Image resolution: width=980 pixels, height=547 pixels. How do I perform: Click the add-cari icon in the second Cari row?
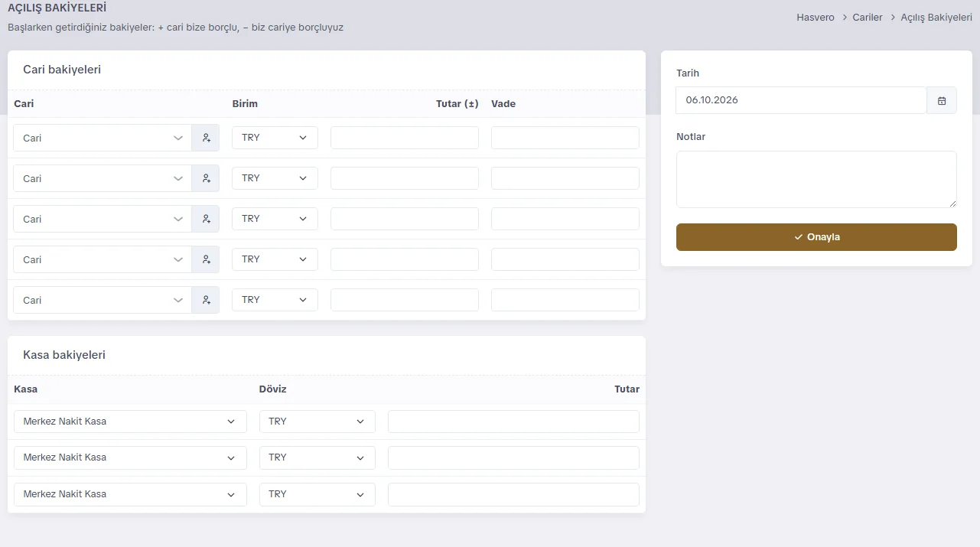pyautogui.click(x=206, y=178)
